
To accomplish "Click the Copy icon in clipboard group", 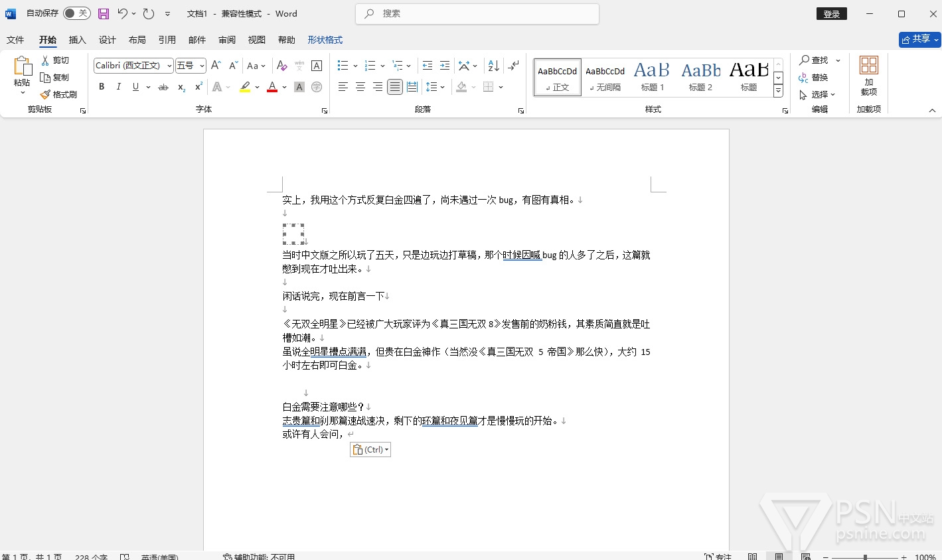I will pyautogui.click(x=45, y=78).
